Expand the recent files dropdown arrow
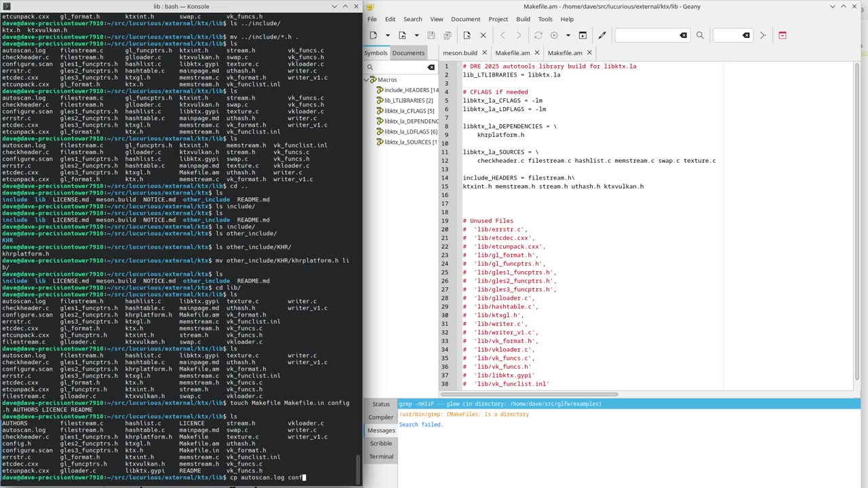868x488 pixels. [416, 35]
